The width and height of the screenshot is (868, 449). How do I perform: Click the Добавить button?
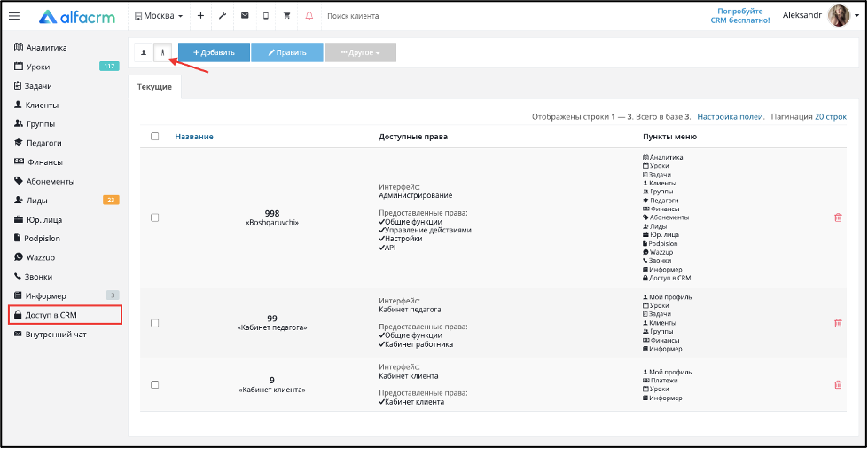point(214,52)
